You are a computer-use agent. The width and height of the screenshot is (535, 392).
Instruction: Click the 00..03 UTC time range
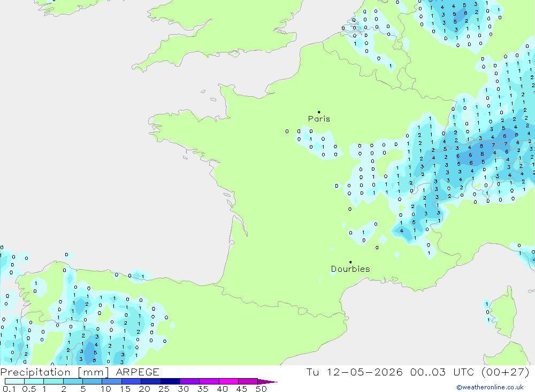[x=444, y=372]
